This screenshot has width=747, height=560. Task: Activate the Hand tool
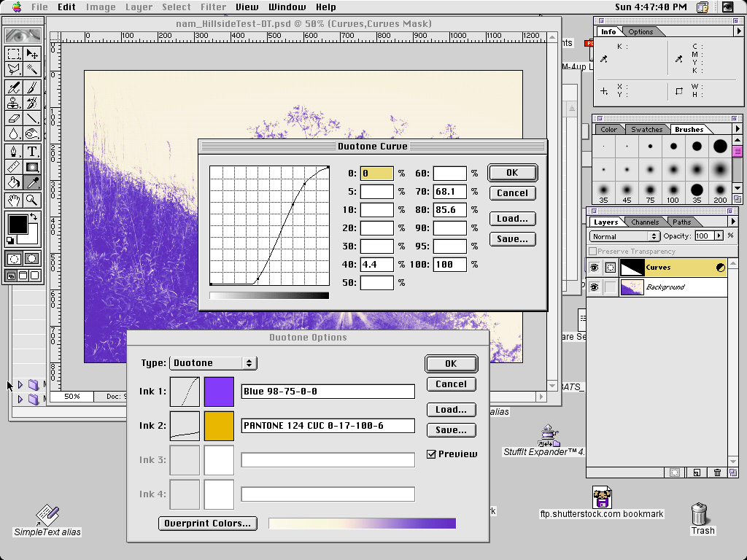(14, 199)
